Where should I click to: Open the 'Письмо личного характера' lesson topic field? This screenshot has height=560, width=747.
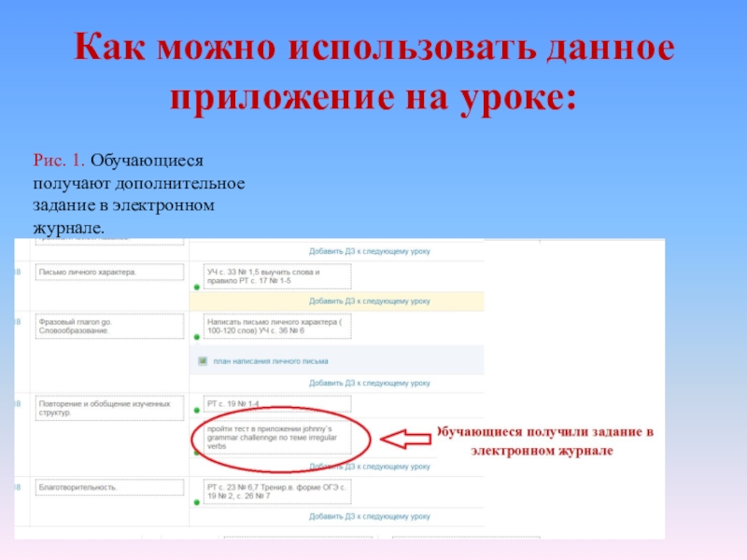click(109, 273)
